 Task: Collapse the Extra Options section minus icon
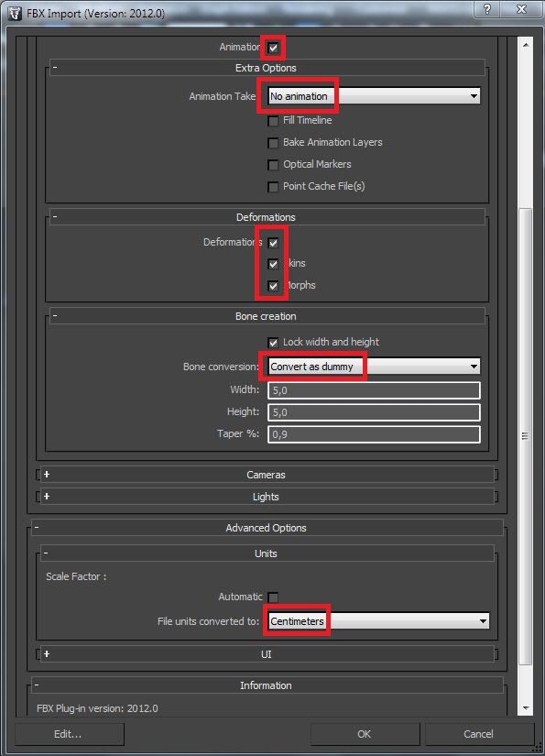54,68
